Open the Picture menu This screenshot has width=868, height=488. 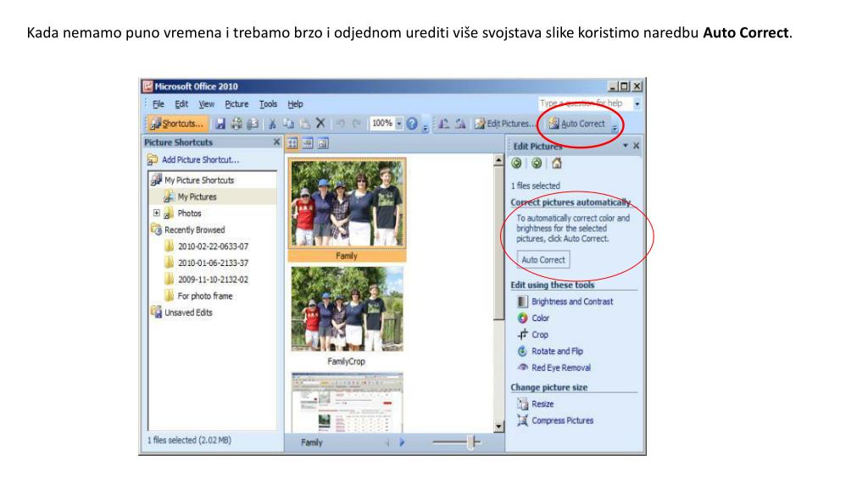[236, 104]
